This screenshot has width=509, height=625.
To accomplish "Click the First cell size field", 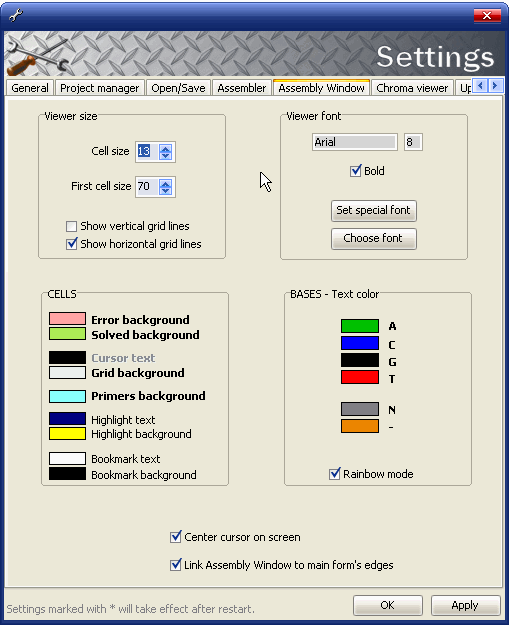I will (x=147, y=187).
